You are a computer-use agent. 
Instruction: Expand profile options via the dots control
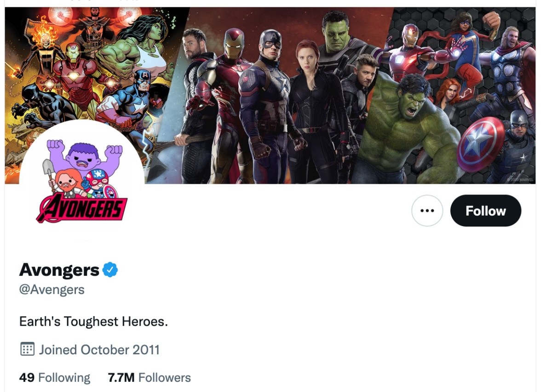pos(427,210)
